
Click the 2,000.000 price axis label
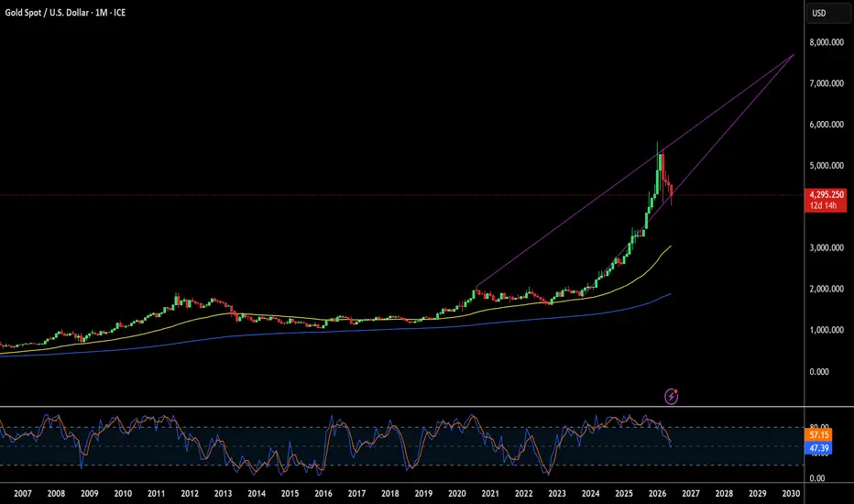[x=827, y=289]
